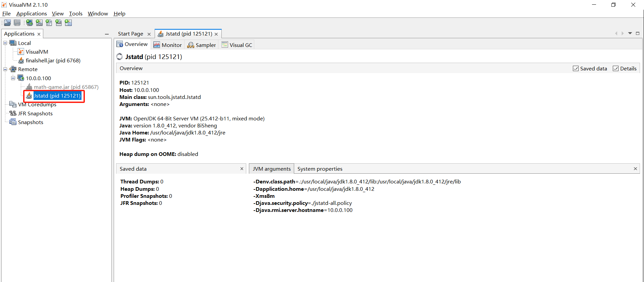Image resolution: width=644 pixels, height=282 pixels.
Task: Select the VM Coredumps tree node
Action: pyautogui.click(x=37, y=104)
